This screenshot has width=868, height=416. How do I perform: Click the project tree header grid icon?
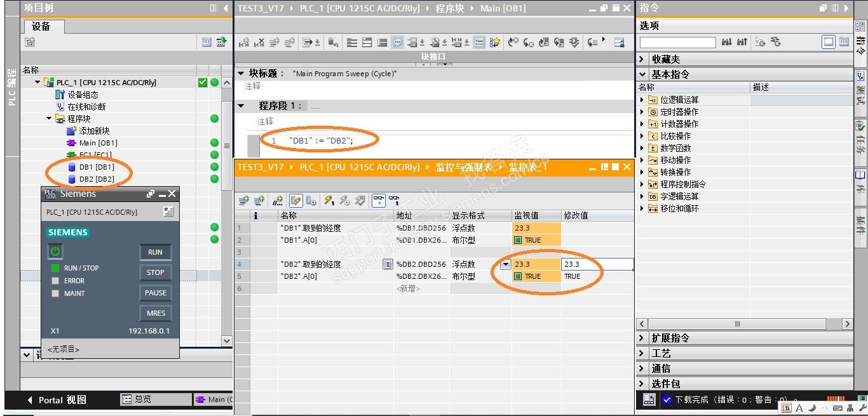tap(213, 8)
